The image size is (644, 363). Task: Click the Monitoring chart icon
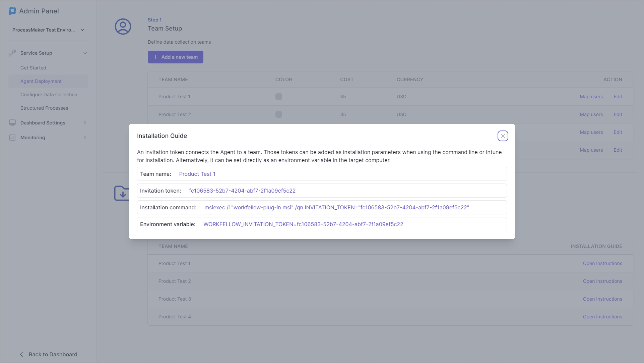(x=12, y=138)
